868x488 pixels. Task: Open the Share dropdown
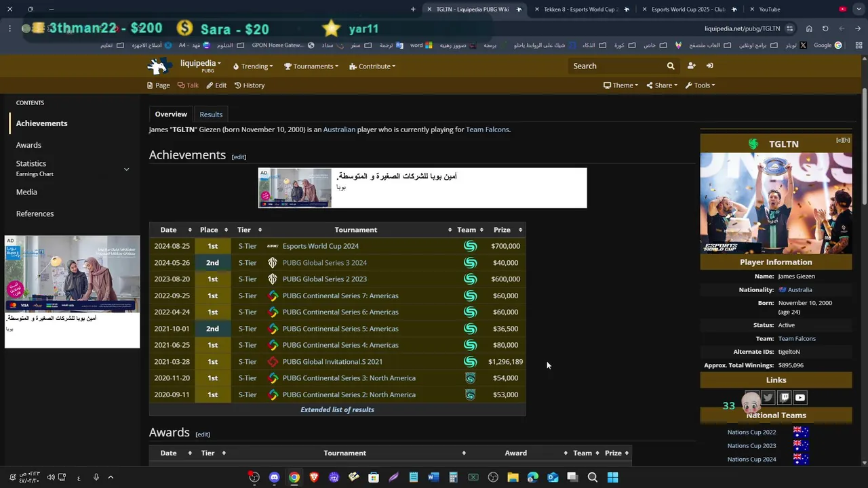point(662,85)
